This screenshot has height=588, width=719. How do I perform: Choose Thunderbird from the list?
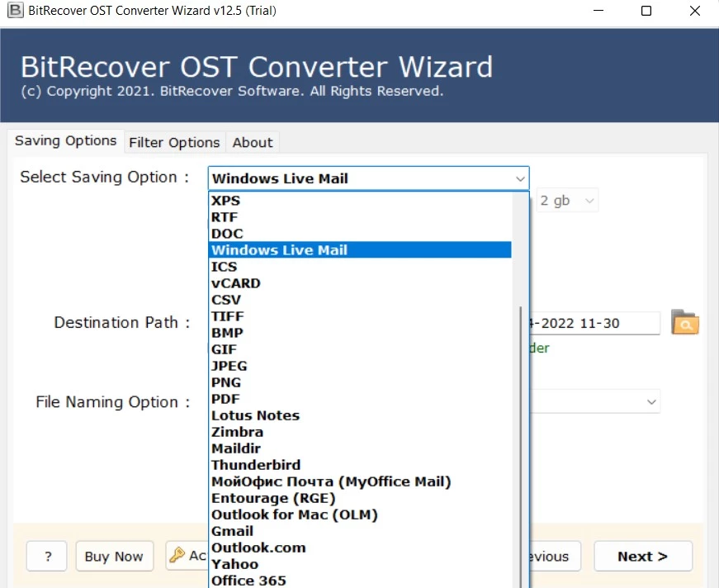click(x=360, y=465)
